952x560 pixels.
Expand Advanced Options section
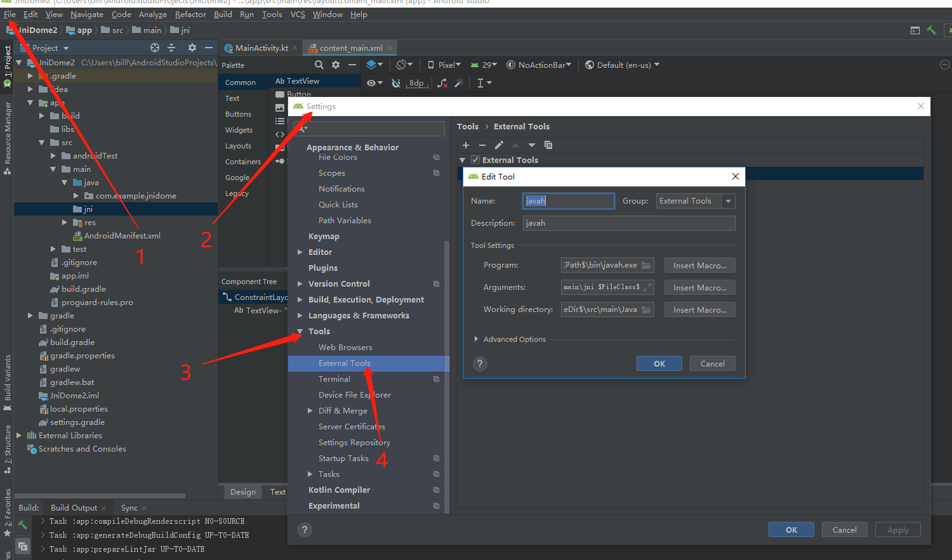pyautogui.click(x=476, y=339)
